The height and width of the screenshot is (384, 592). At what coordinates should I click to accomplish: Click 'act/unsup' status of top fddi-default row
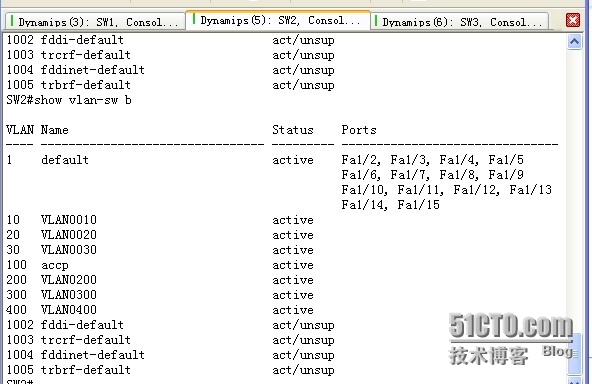click(x=304, y=40)
